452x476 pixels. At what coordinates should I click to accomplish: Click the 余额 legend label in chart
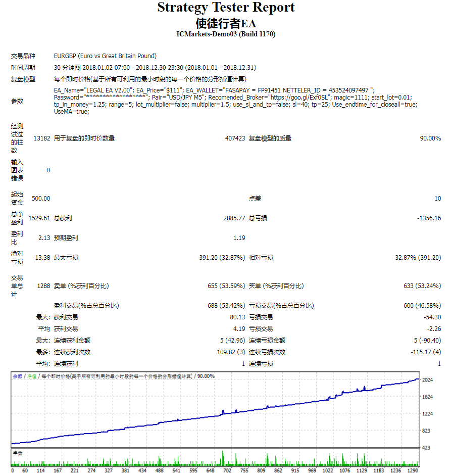[17, 376]
